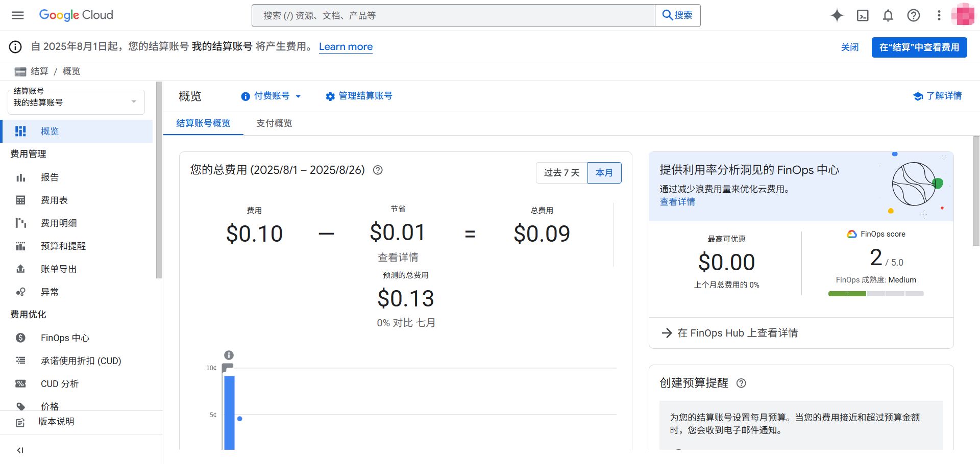
Task: Click the forecast total $0.13
Action: (x=406, y=298)
